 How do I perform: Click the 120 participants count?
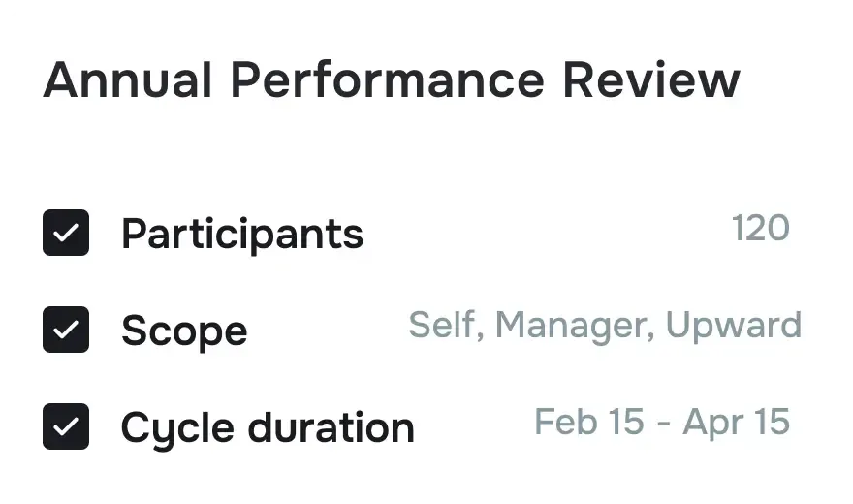click(761, 229)
